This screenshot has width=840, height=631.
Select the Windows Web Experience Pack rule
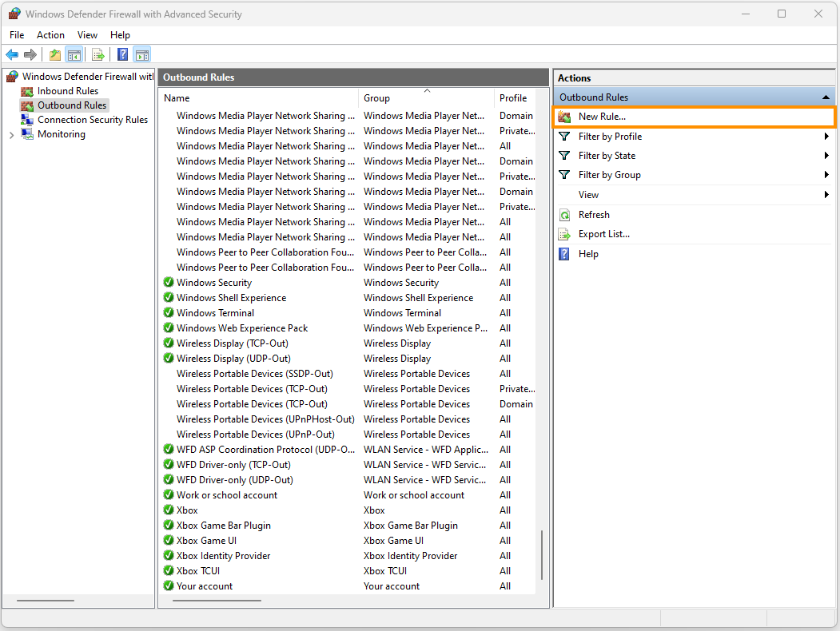pyautogui.click(x=241, y=328)
